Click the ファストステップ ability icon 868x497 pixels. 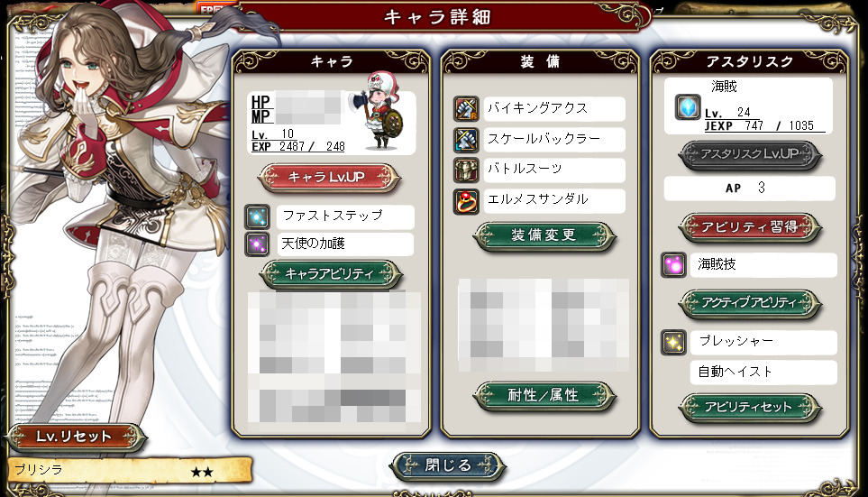point(258,216)
